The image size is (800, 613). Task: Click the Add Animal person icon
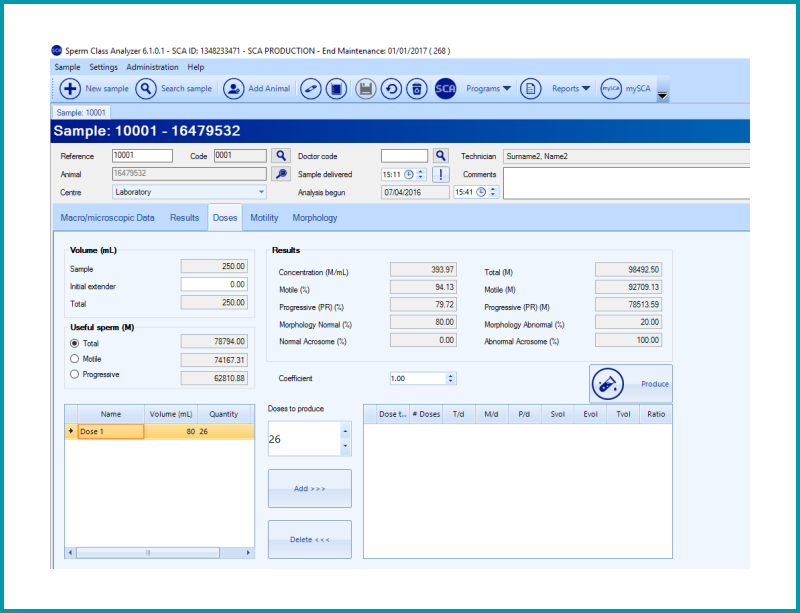click(233, 89)
